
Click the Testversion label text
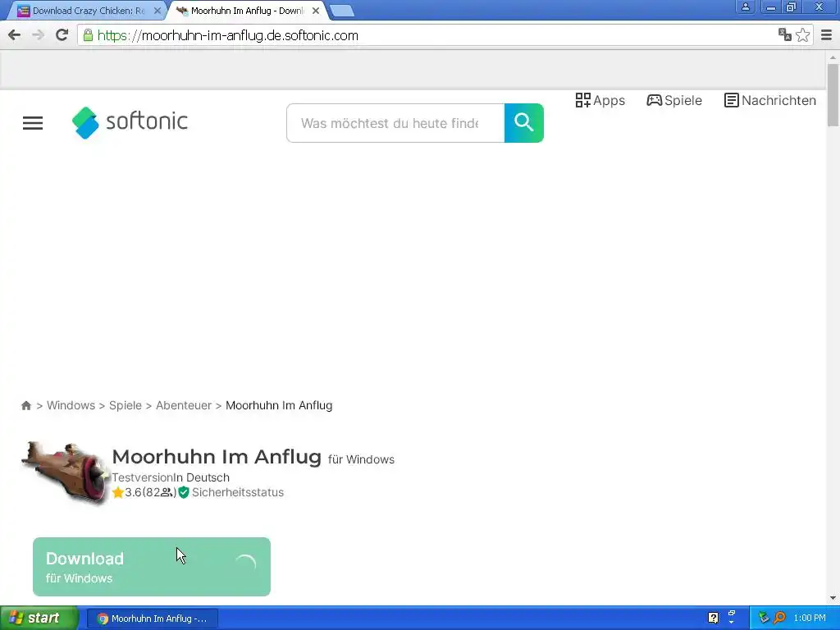coord(142,477)
